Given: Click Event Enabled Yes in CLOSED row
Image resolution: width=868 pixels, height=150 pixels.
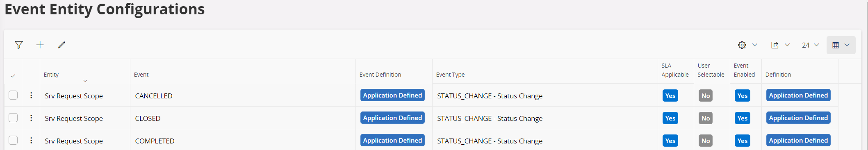Looking at the screenshot, I should (x=743, y=118).
